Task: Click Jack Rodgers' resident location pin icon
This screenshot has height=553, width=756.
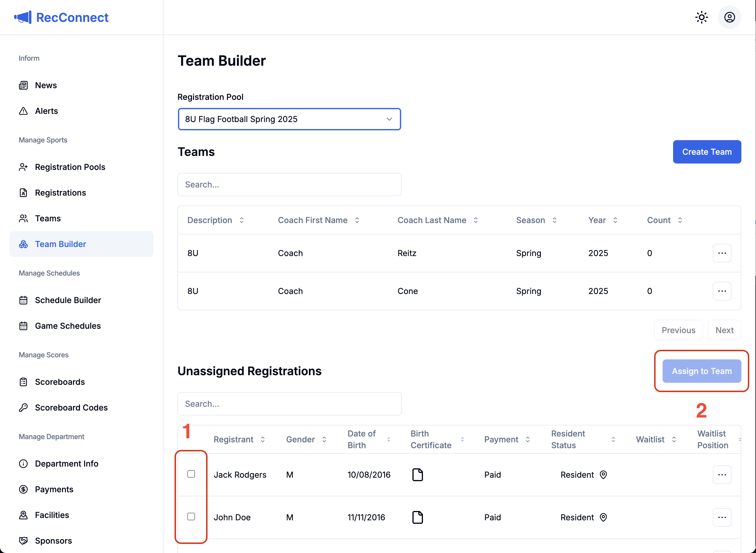Action: [x=603, y=475]
